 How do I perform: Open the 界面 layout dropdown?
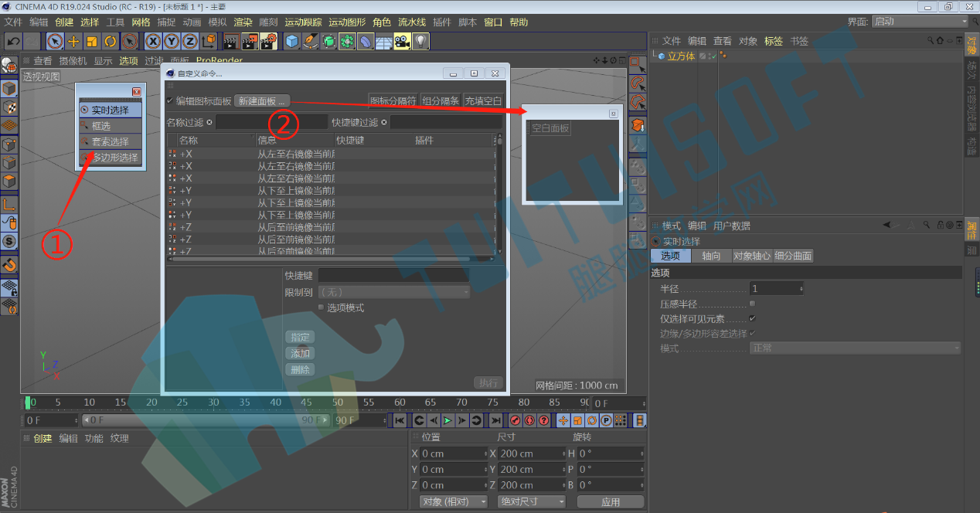point(919,22)
